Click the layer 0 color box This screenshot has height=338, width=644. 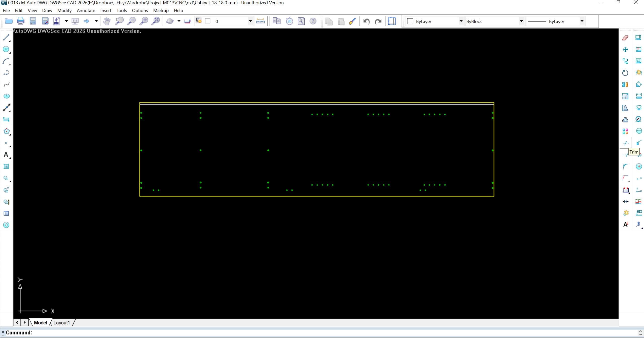click(x=208, y=21)
